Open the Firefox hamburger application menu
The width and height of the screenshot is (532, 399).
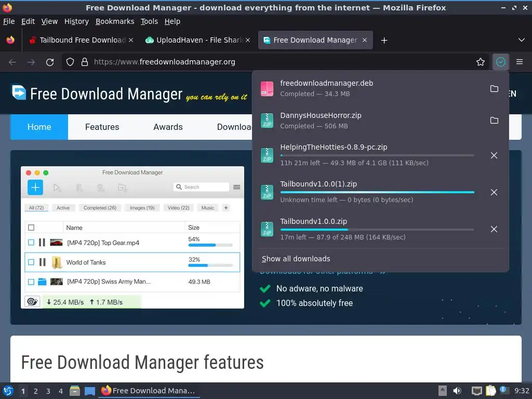[520, 62]
